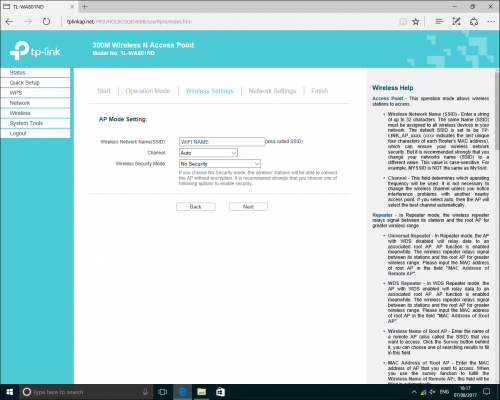Go back with browser back arrow

coord(9,22)
